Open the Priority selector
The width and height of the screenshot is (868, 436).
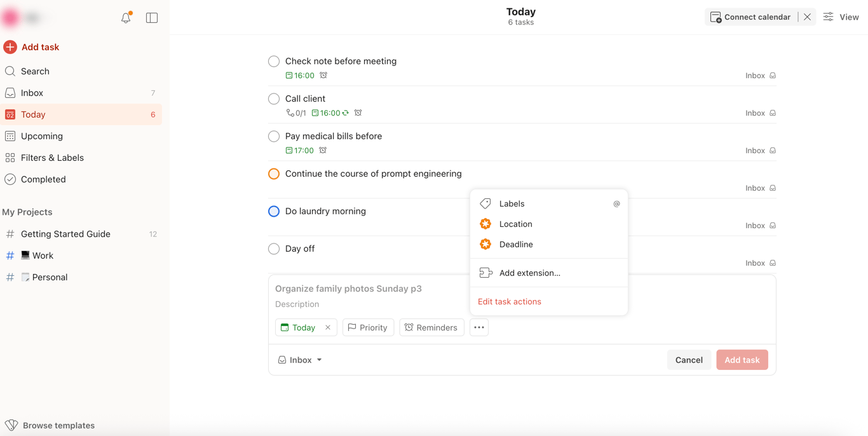tap(368, 327)
